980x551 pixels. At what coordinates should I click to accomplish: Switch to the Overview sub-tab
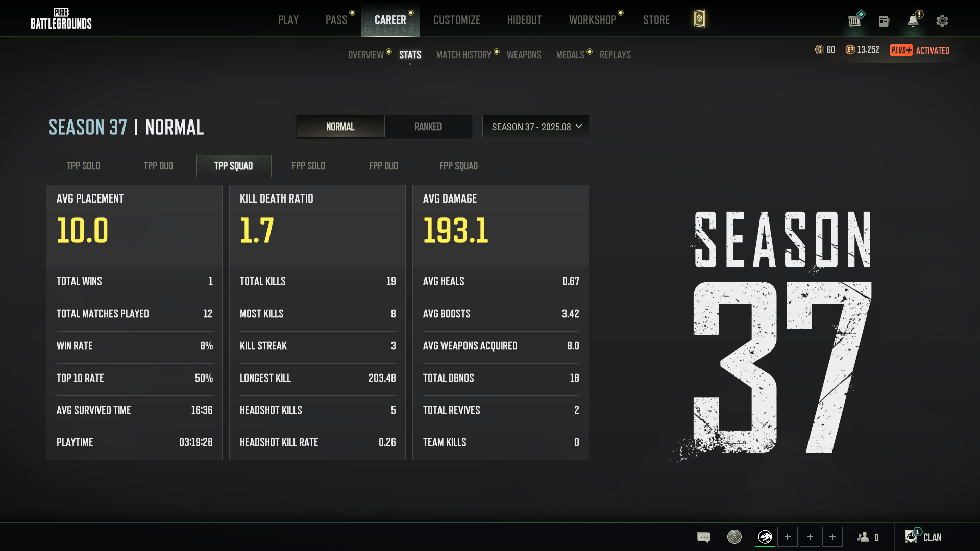click(366, 55)
